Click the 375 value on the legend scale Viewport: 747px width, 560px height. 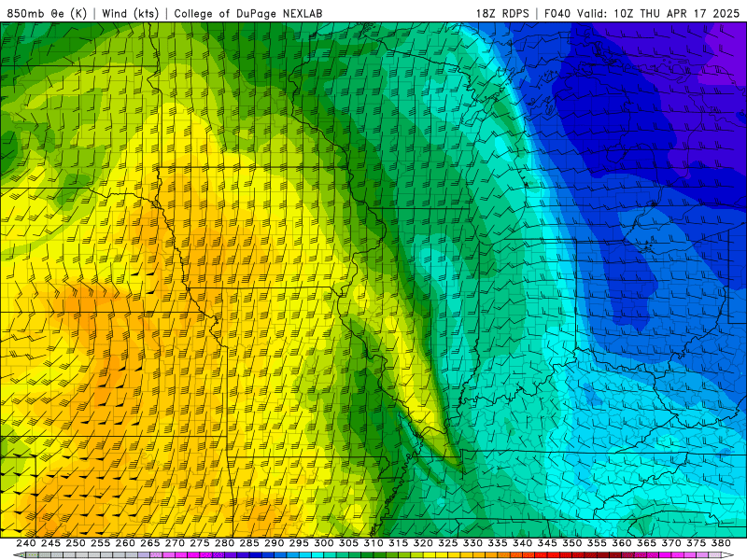pos(696,543)
